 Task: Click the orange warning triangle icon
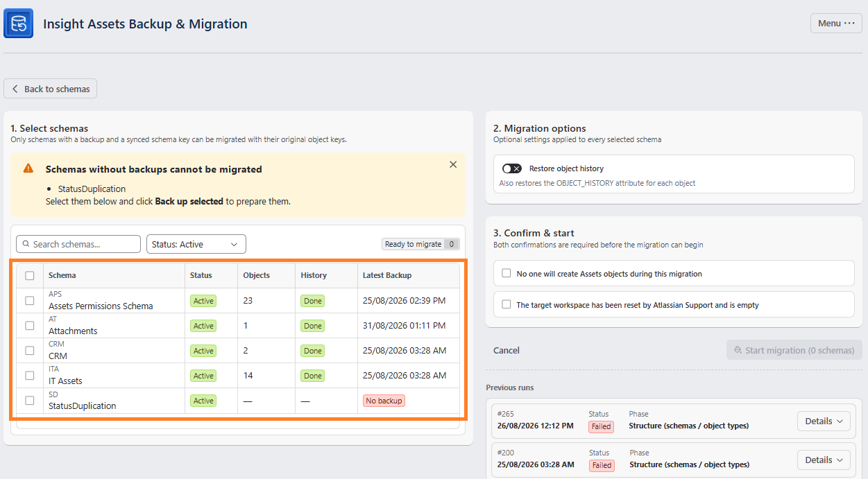tap(28, 168)
